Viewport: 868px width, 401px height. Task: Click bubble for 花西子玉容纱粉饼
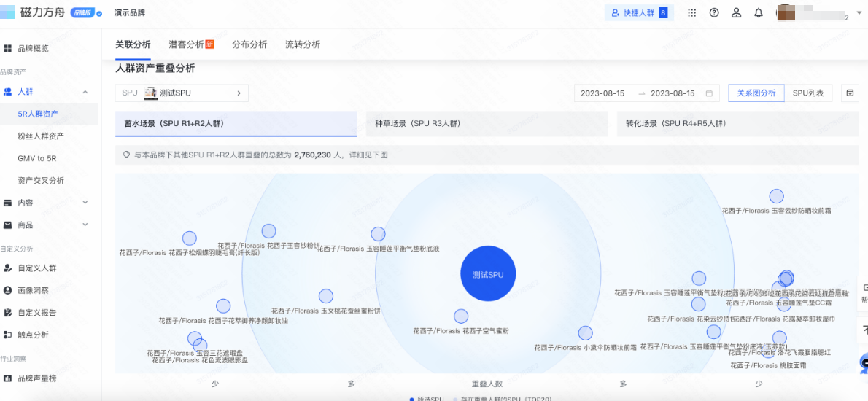268,231
